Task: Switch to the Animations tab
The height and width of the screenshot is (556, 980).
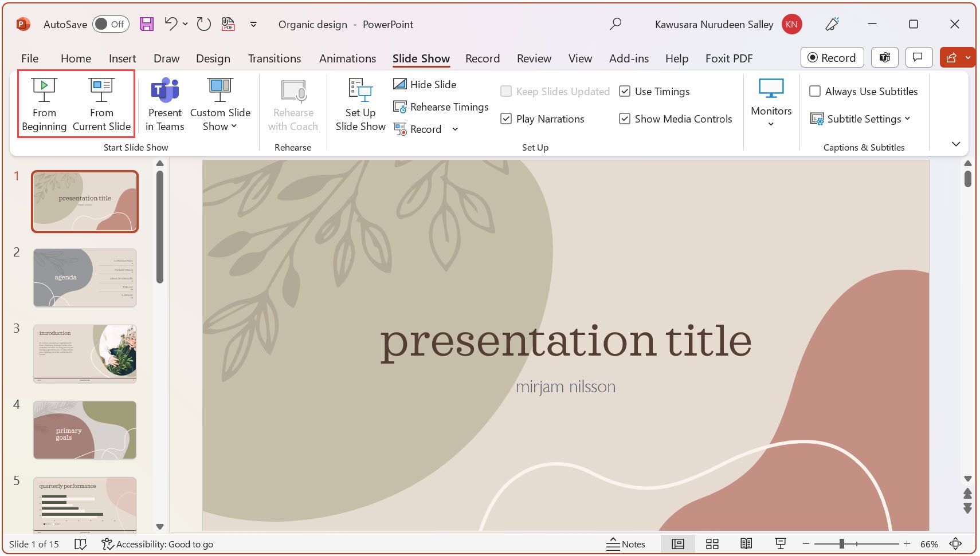Action: [x=347, y=58]
